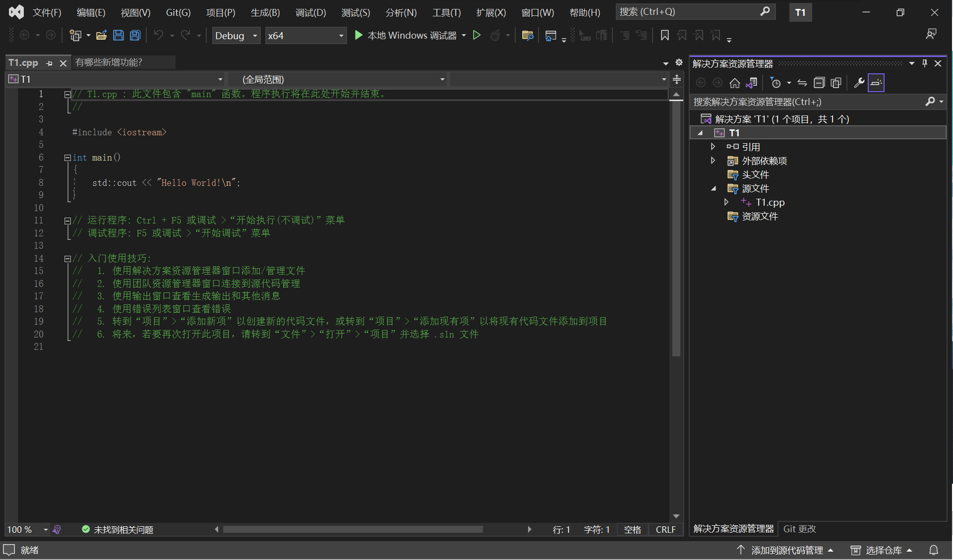Click the Open File folder icon
The image size is (953, 560).
click(x=102, y=35)
